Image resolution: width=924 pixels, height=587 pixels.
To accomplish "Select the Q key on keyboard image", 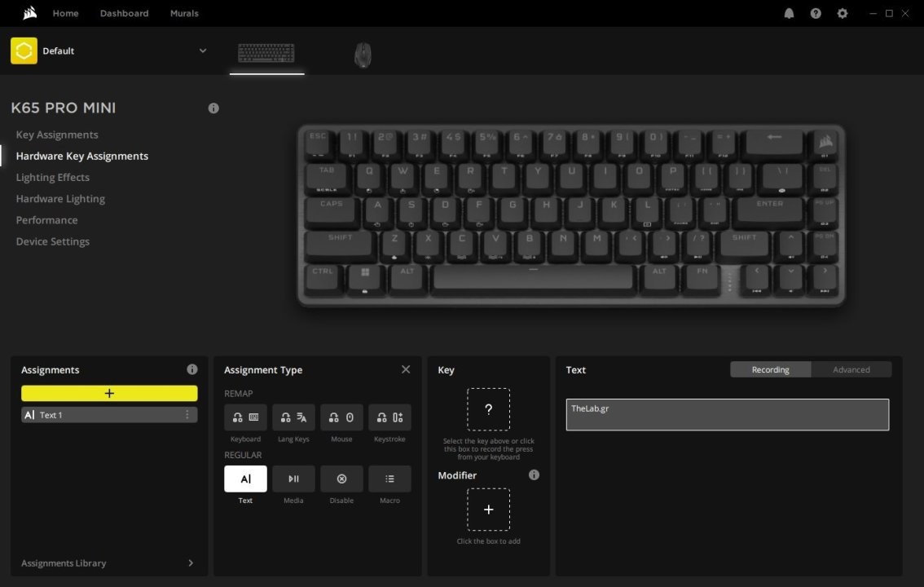I will (369, 178).
